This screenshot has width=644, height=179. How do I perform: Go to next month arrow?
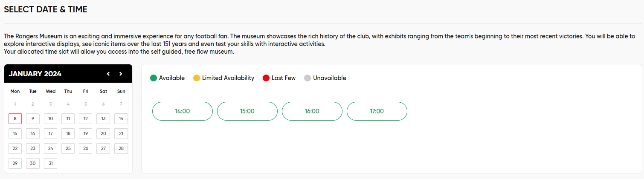[x=121, y=74]
